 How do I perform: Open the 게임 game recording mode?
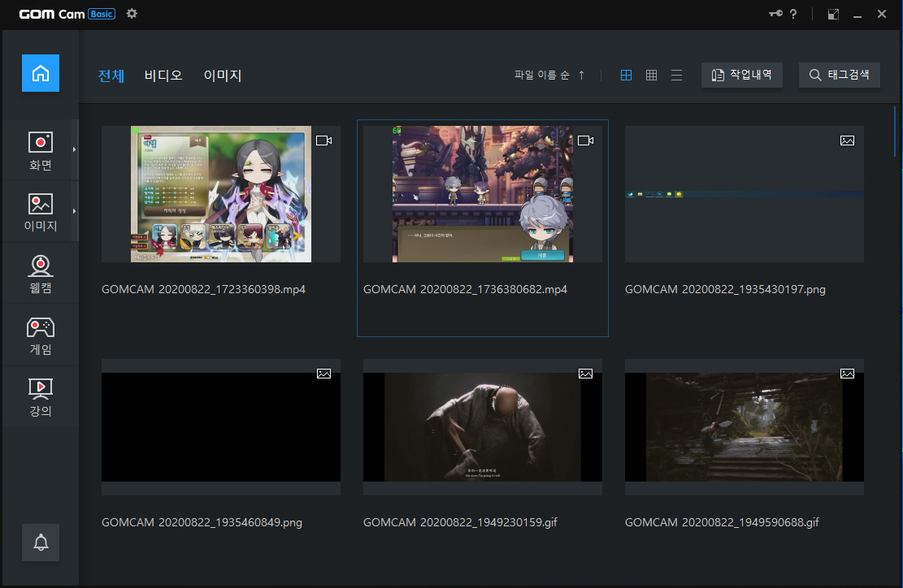pyautogui.click(x=41, y=336)
